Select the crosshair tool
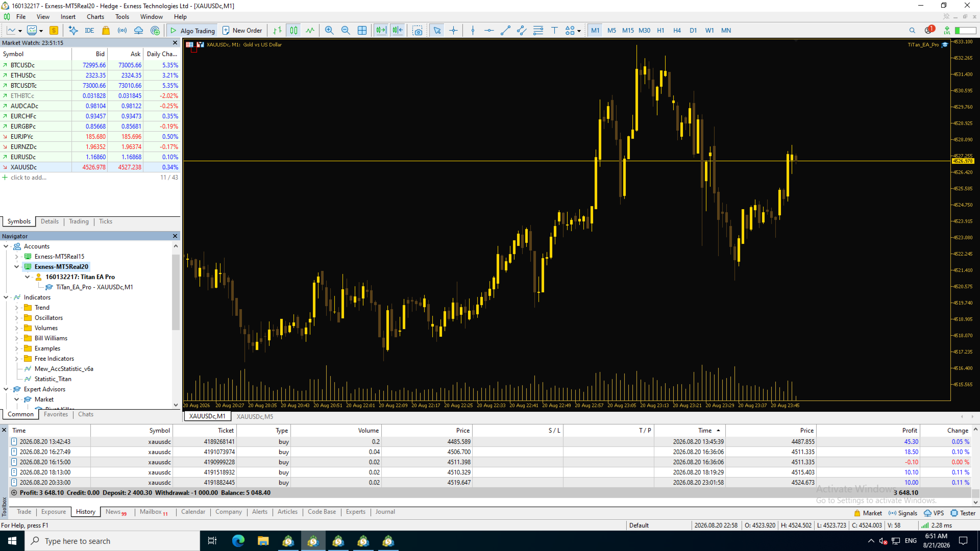Viewport: 980px width, 551px height. pyautogui.click(x=453, y=31)
